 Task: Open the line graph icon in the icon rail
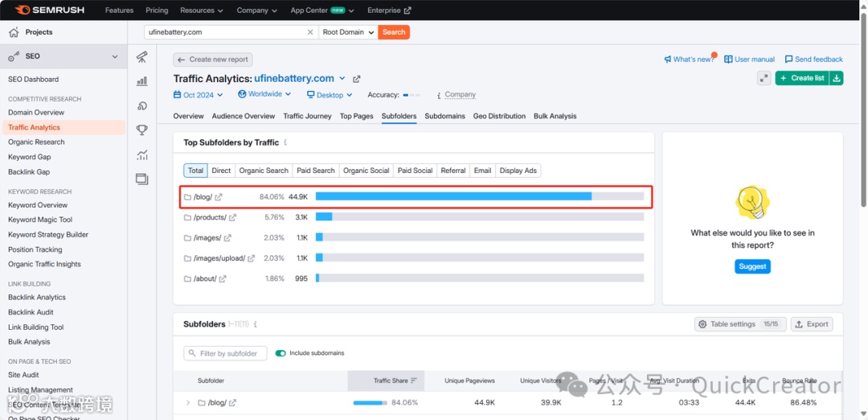pyautogui.click(x=142, y=155)
